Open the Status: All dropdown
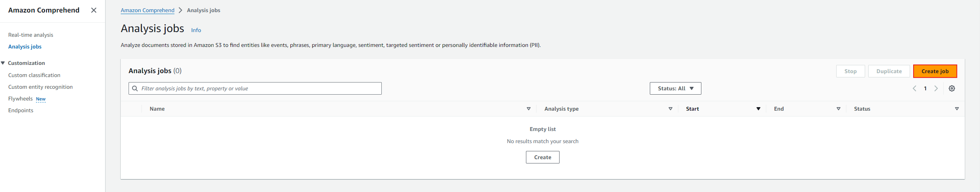This screenshot has width=980, height=192. point(675,88)
